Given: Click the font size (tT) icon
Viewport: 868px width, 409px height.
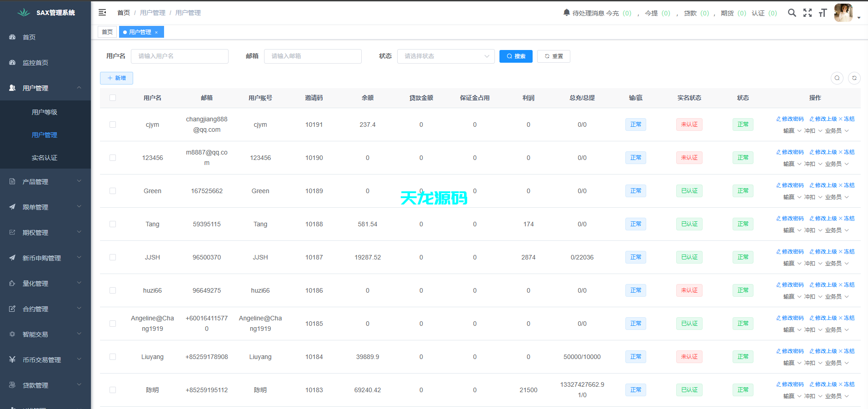Looking at the screenshot, I should coord(823,13).
